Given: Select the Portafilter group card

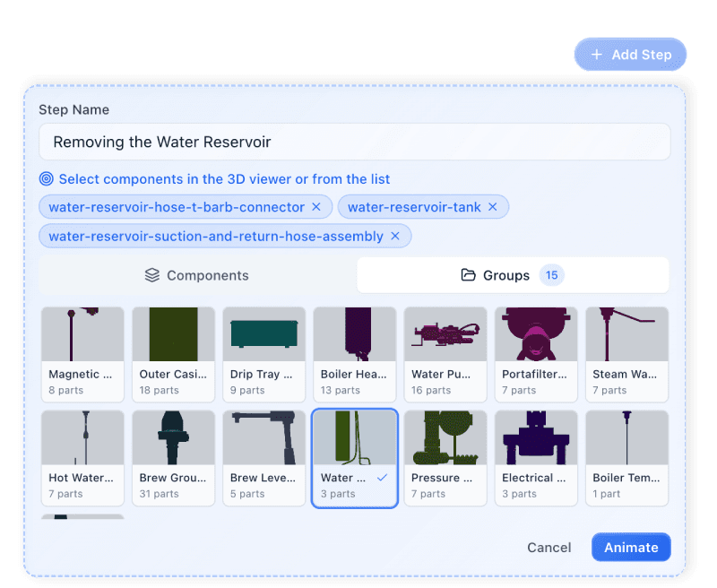Looking at the screenshot, I should point(536,354).
